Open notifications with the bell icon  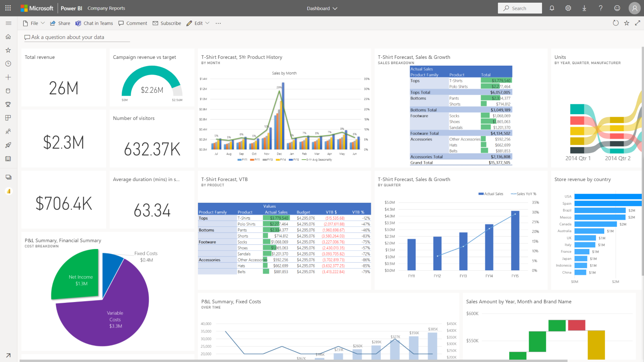(552, 8)
